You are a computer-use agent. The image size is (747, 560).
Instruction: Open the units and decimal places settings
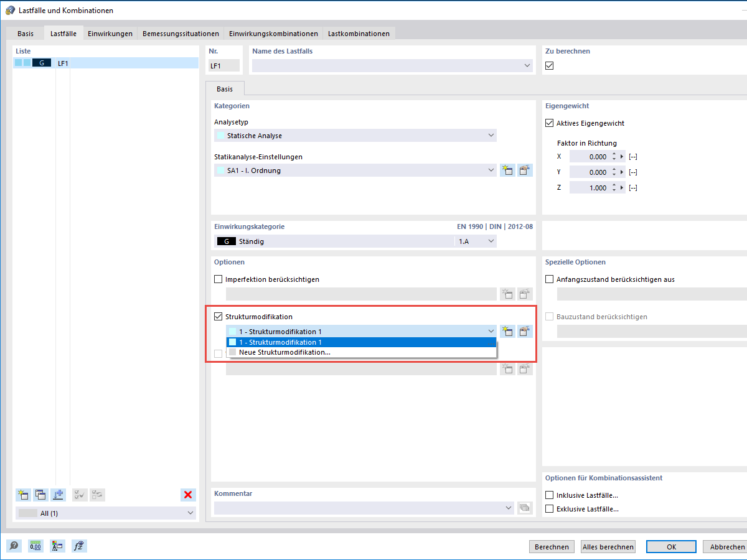click(35, 546)
